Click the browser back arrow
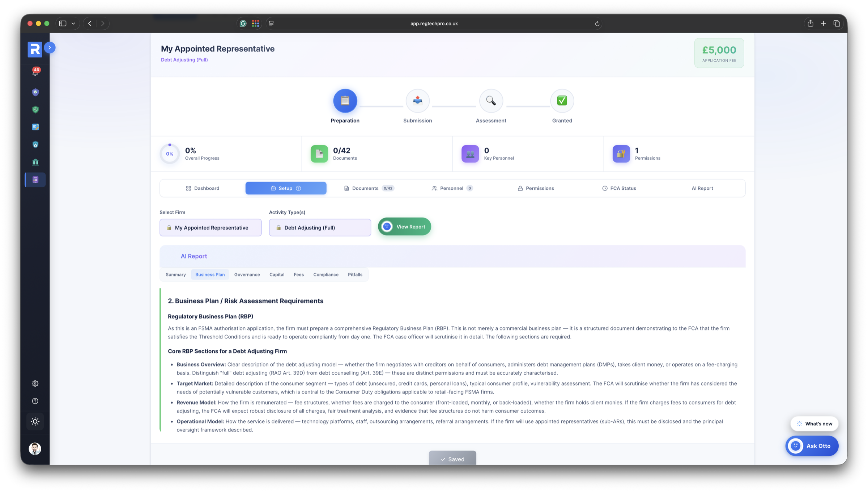 point(90,24)
